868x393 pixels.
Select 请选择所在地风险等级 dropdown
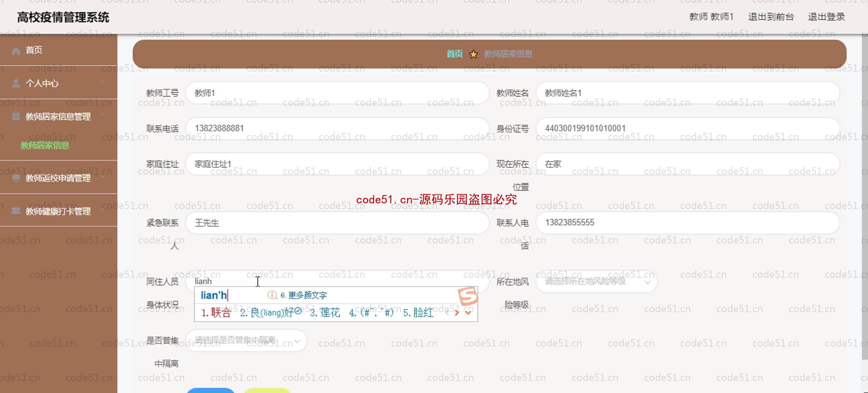coord(596,282)
